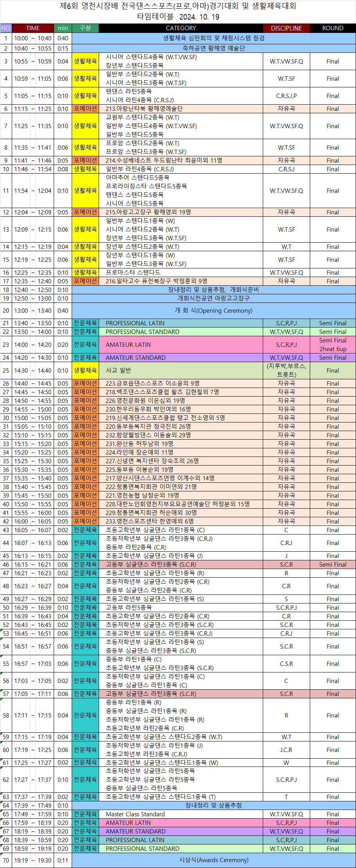Click the 제6회 영천시장배 title line
The width and height of the screenshot is (356, 868).
pos(178,6)
